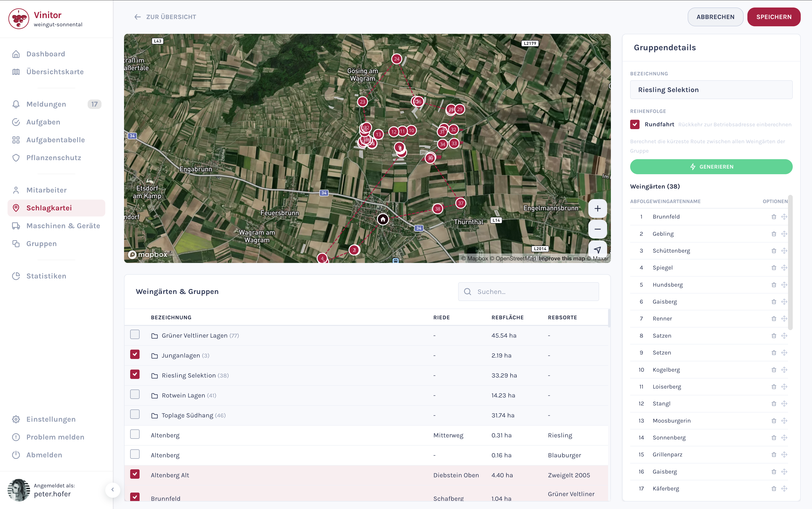Delete Brunnfeld from the Weingärten list
Screen dimensions: 812x509
[x=774, y=216]
